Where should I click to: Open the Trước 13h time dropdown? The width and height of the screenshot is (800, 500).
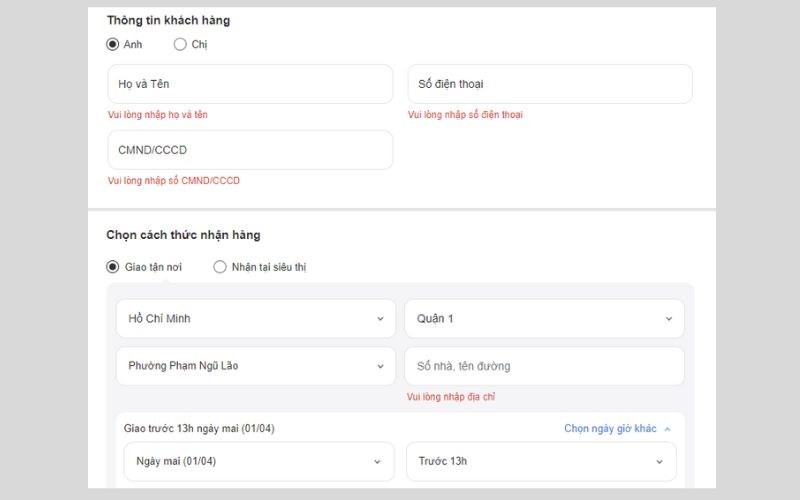point(540,461)
